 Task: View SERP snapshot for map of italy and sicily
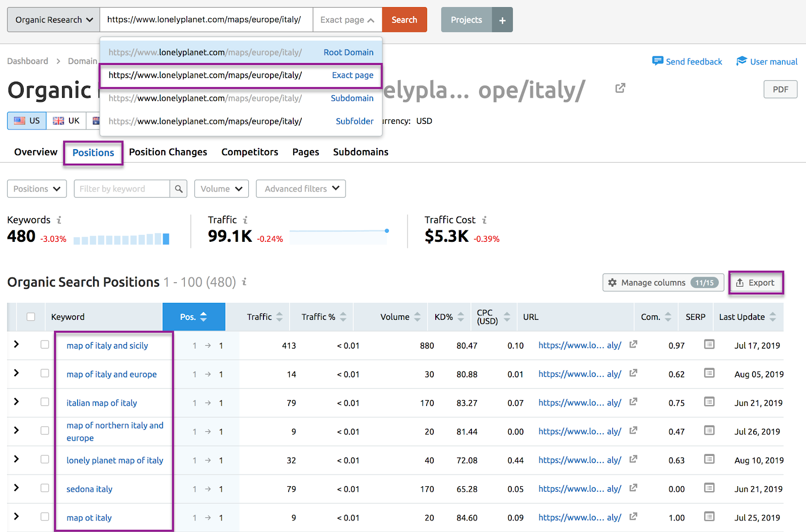709,345
